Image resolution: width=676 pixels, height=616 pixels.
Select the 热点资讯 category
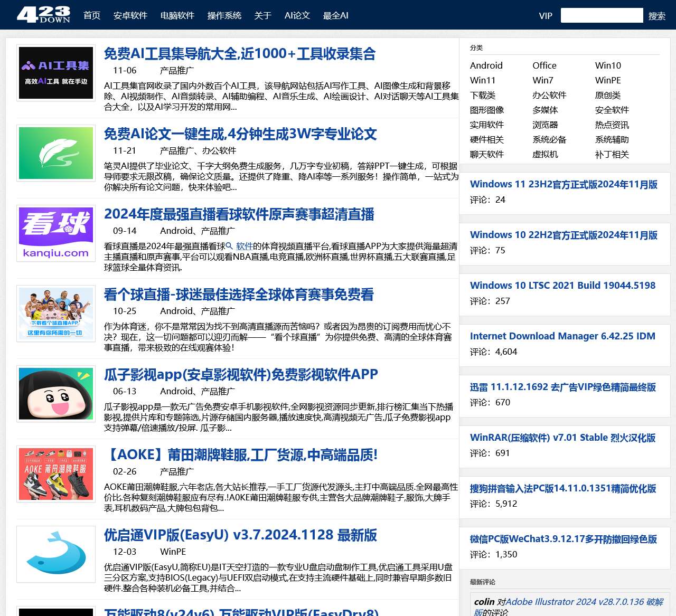coord(612,125)
